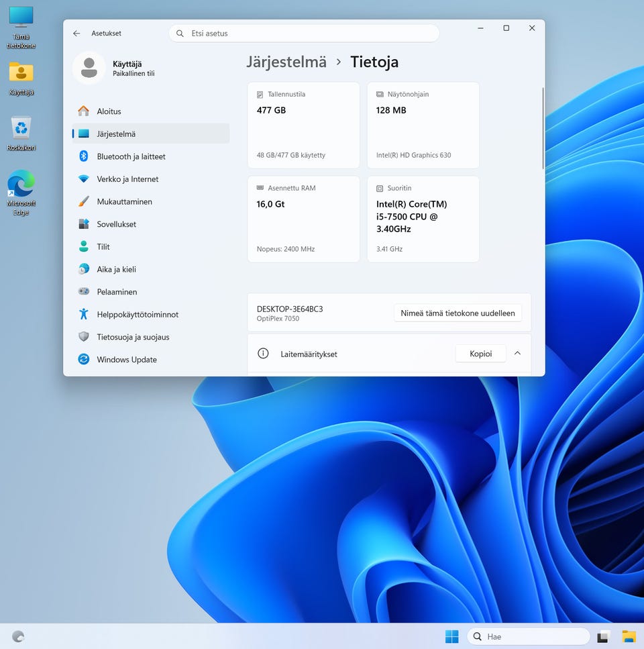Open the Sovellukset section

pos(117,224)
